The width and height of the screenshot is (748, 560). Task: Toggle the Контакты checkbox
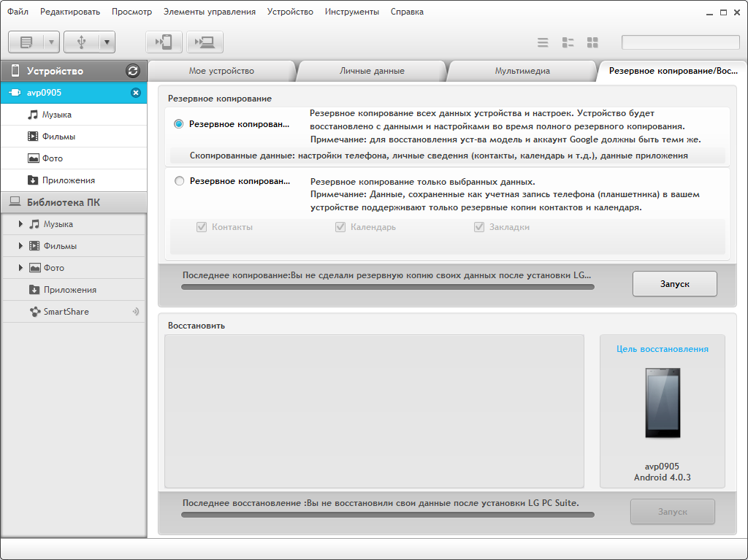coord(202,227)
